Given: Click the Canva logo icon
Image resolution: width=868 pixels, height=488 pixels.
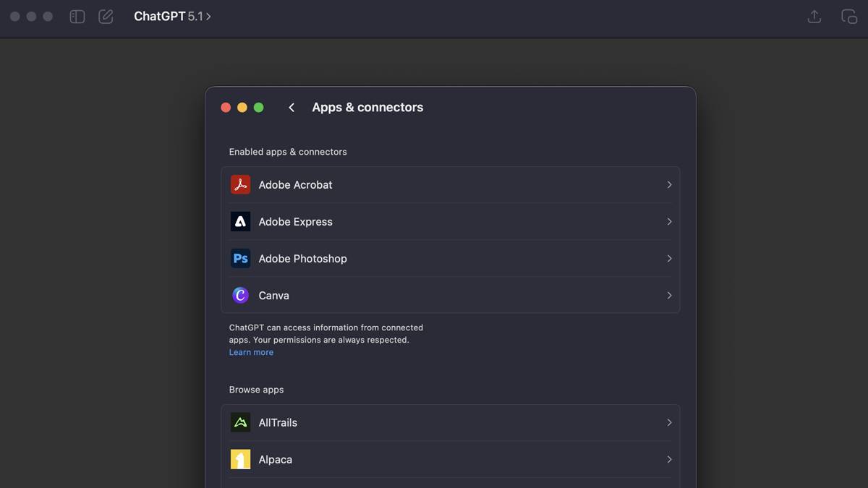Looking at the screenshot, I should click(x=240, y=296).
